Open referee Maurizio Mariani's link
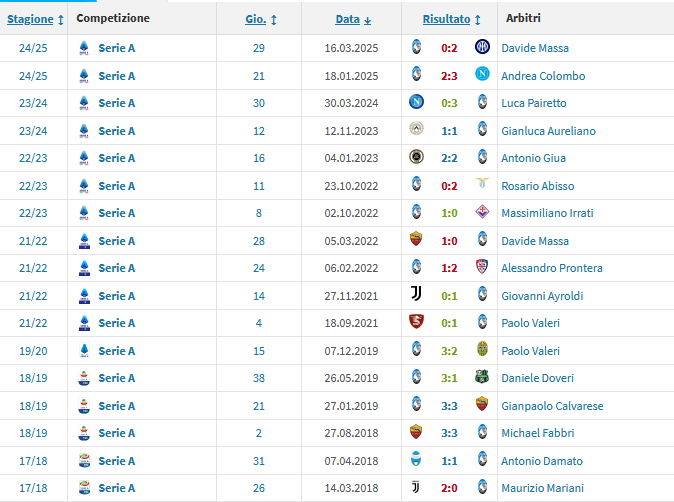The width and height of the screenshot is (674, 502). coord(546,488)
